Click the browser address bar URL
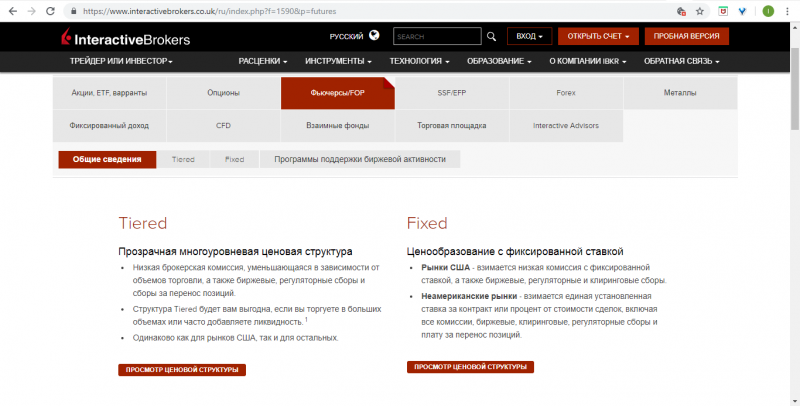800x406 pixels. (210, 11)
